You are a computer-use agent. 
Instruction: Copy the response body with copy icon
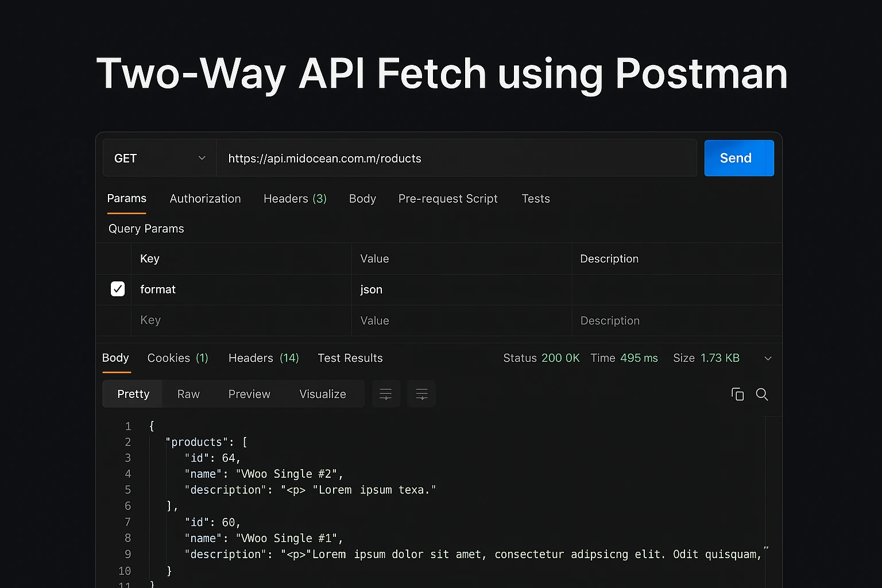point(737,394)
